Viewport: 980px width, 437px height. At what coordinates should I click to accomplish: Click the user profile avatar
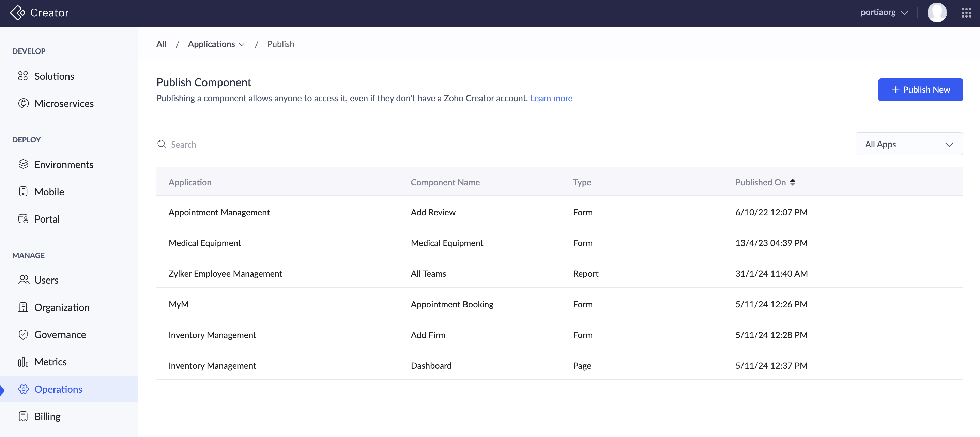(x=937, y=13)
